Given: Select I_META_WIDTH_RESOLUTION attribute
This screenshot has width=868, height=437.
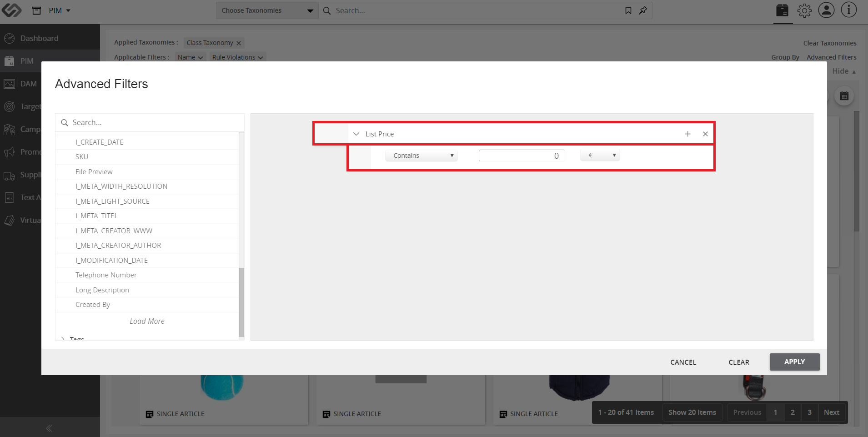Looking at the screenshot, I should 147,186.
